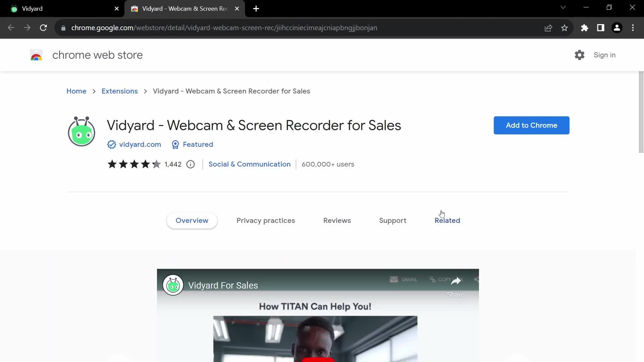Click the rating info icon
Screen dimensions: 644x362
click(x=191, y=164)
